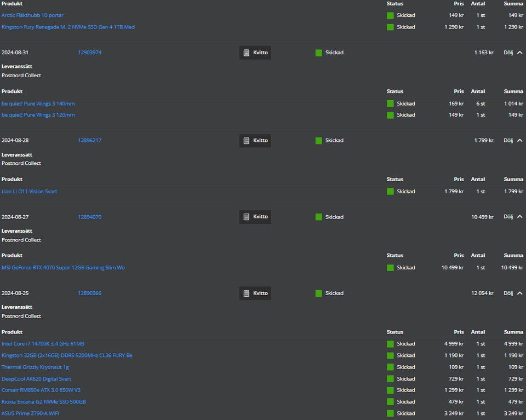
Task: Click green Skickad icon for ASUS Prime Z790-A
Action: [x=390, y=413]
